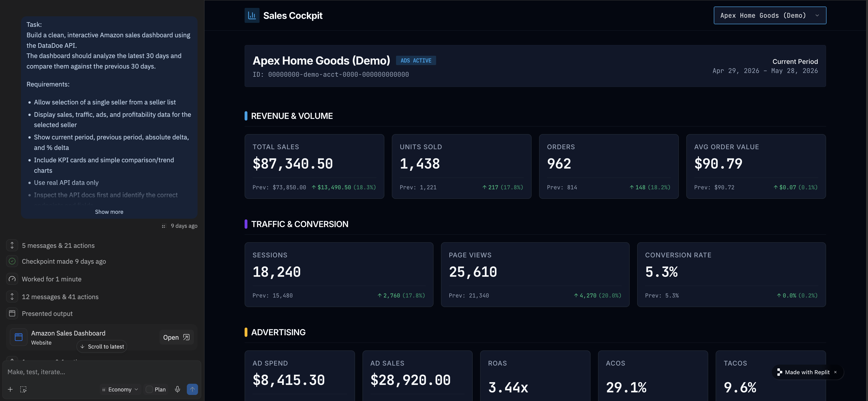
Task: Click the element selector icon
Action: 23,389
